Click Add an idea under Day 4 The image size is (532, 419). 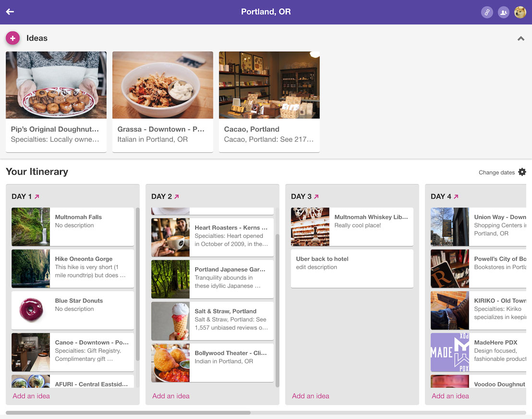click(450, 396)
